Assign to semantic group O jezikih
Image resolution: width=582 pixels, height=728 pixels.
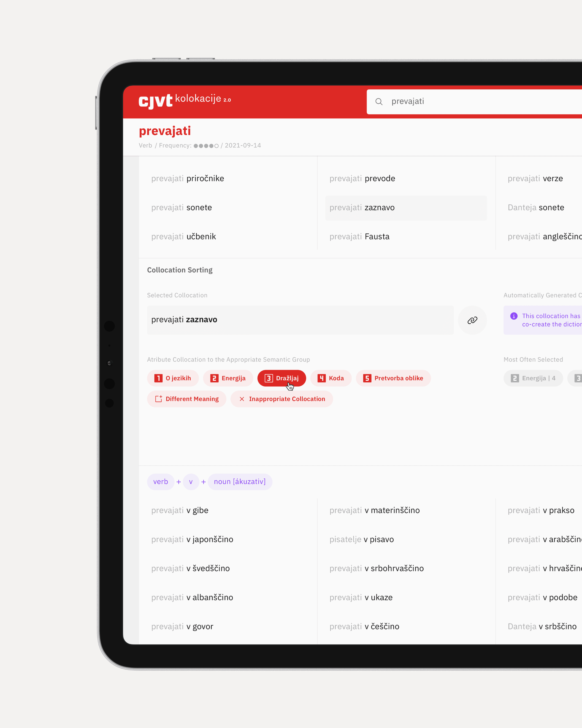coord(173,378)
